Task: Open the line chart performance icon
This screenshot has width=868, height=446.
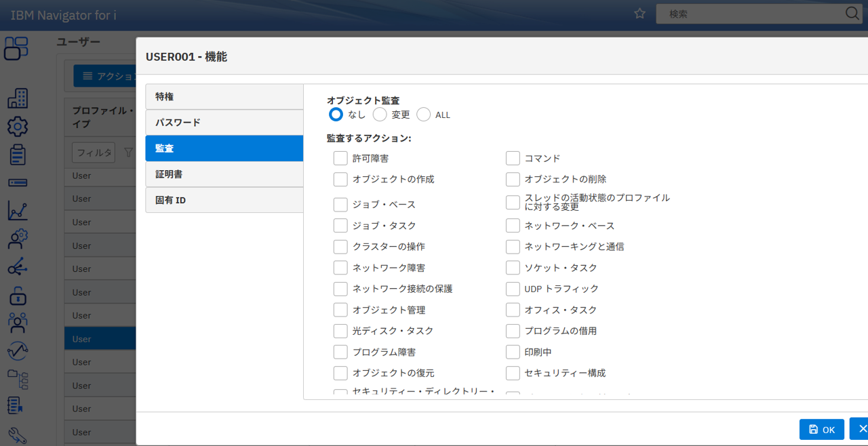Action: point(17,211)
